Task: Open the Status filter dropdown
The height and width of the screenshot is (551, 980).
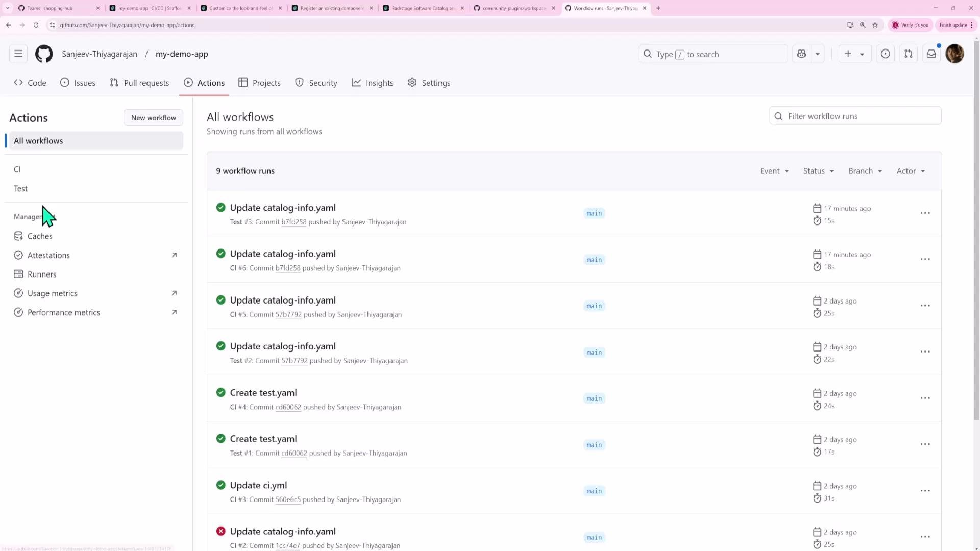Action: (818, 171)
